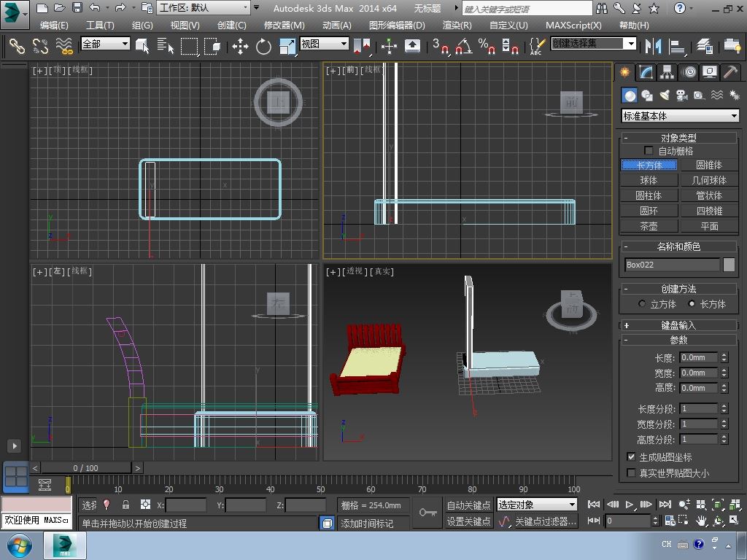Open the Modify command panel tab
Image resolution: width=747 pixels, height=560 pixels.
pos(646,72)
